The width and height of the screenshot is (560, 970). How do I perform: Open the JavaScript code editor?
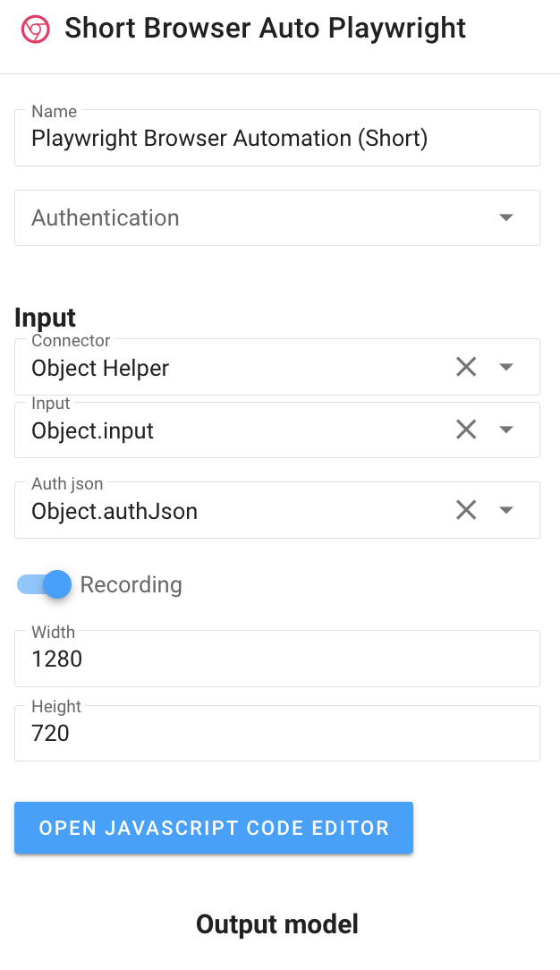pos(213,828)
